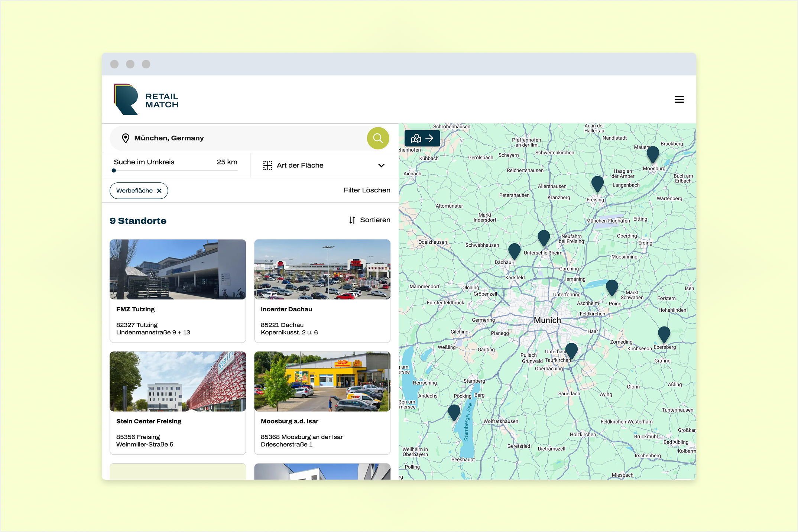The image size is (798, 532).
Task: Open the Incenter Dachau listing card
Action: [322, 291]
